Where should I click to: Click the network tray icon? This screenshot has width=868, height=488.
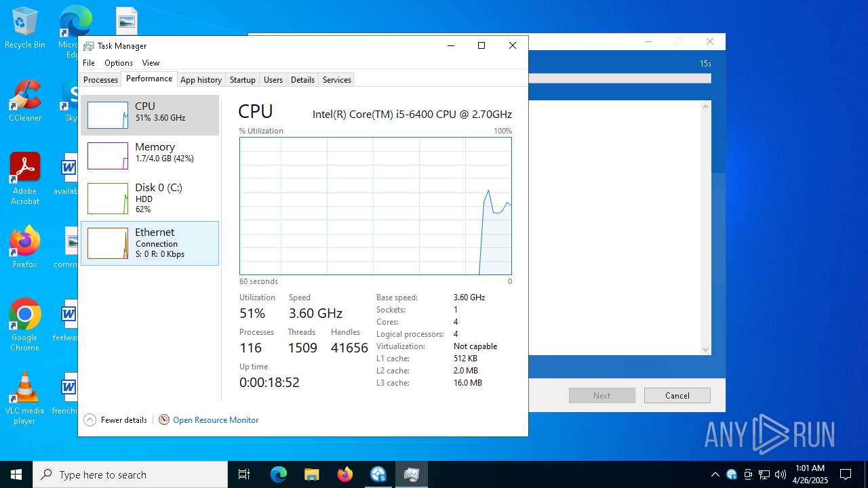coord(764,474)
